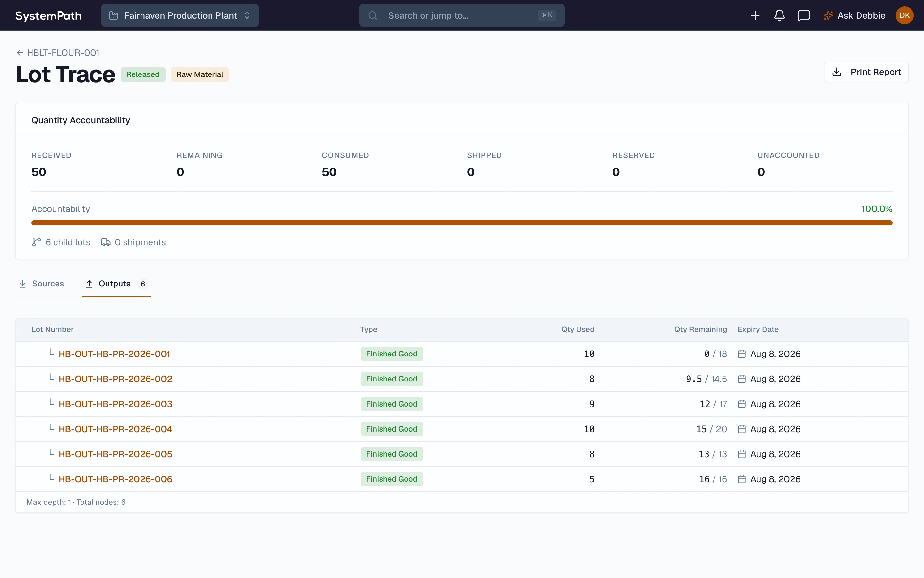Click the 15 / 20 quantity remaining cell
This screenshot has height=578, width=924.
[x=711, y=429]
